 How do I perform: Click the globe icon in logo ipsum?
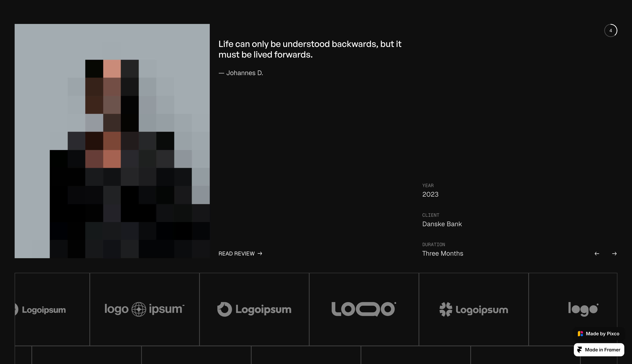(x=139, y=309)
